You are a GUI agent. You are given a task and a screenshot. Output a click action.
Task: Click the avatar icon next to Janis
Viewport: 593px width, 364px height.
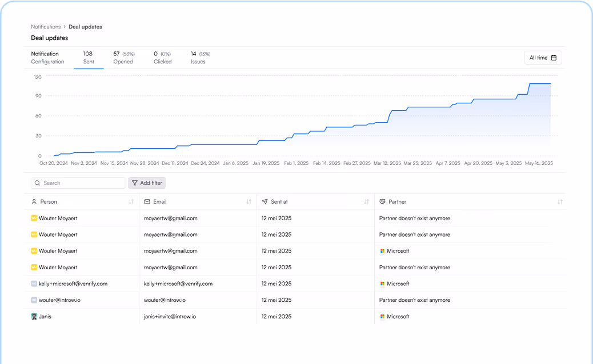click(34, 317)
